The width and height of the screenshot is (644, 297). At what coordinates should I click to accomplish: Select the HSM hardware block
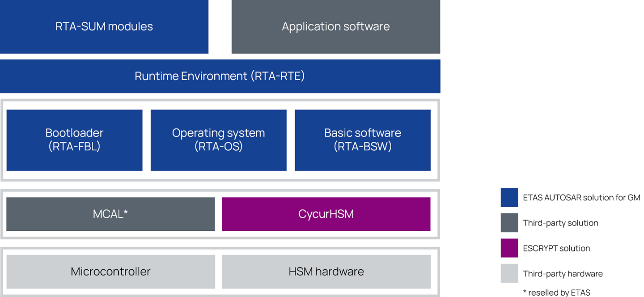[x=326, y=272]
